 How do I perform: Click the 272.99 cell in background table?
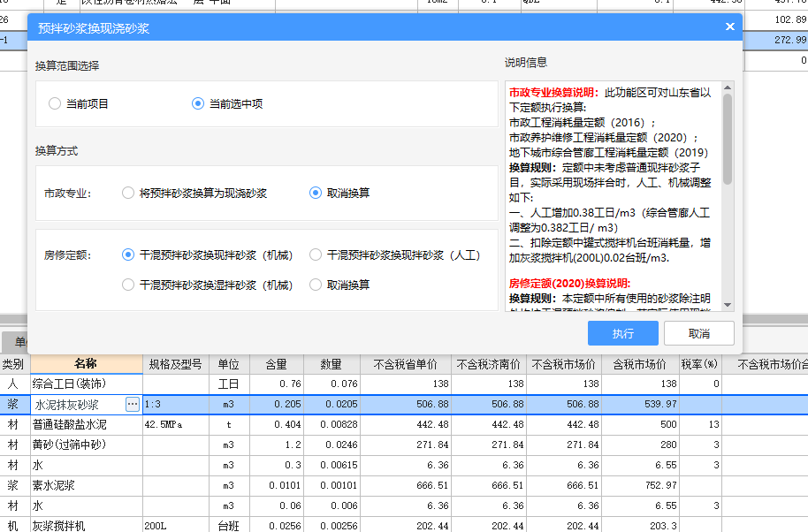[777, 40]
